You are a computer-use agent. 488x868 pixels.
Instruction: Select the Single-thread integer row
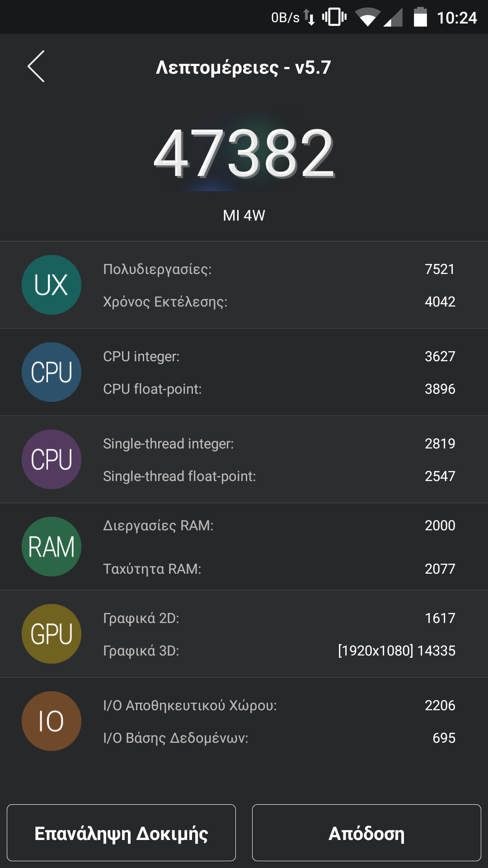point(279,443)
